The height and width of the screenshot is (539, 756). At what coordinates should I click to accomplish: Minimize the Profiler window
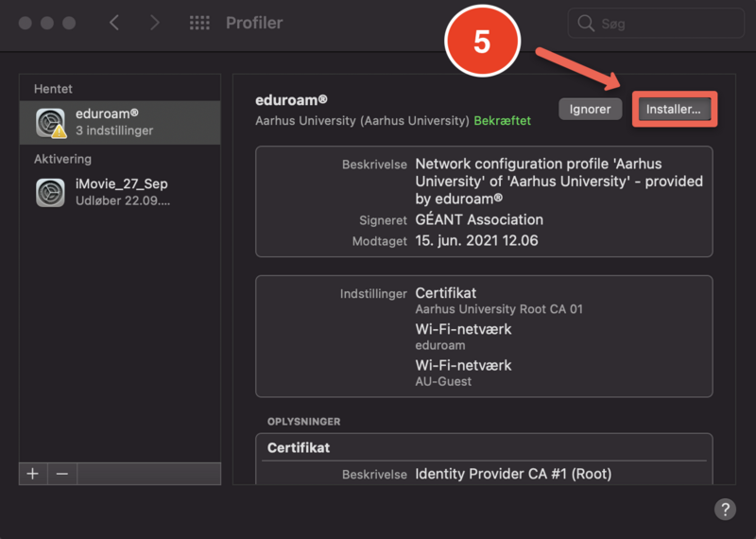[x=47, y=23]
